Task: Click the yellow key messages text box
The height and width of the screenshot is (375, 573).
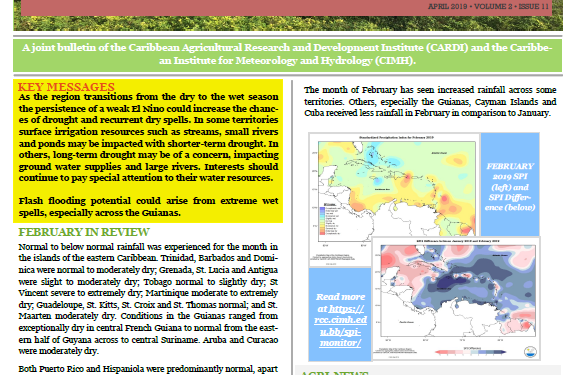Action: pos(148,151)
